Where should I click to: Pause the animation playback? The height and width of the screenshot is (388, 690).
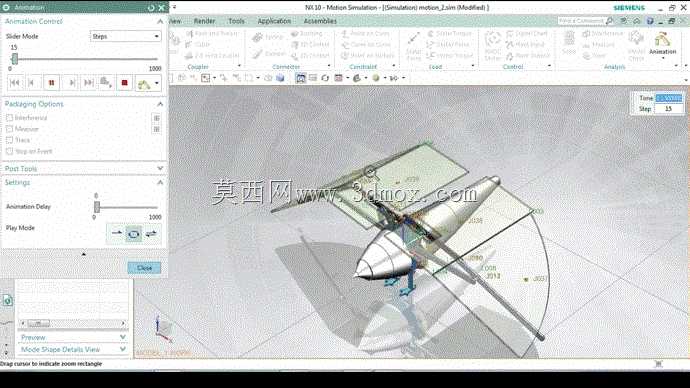tap(51, 83)
